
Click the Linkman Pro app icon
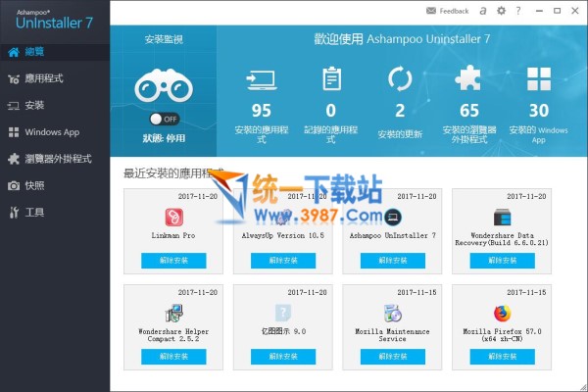(174, 218)
